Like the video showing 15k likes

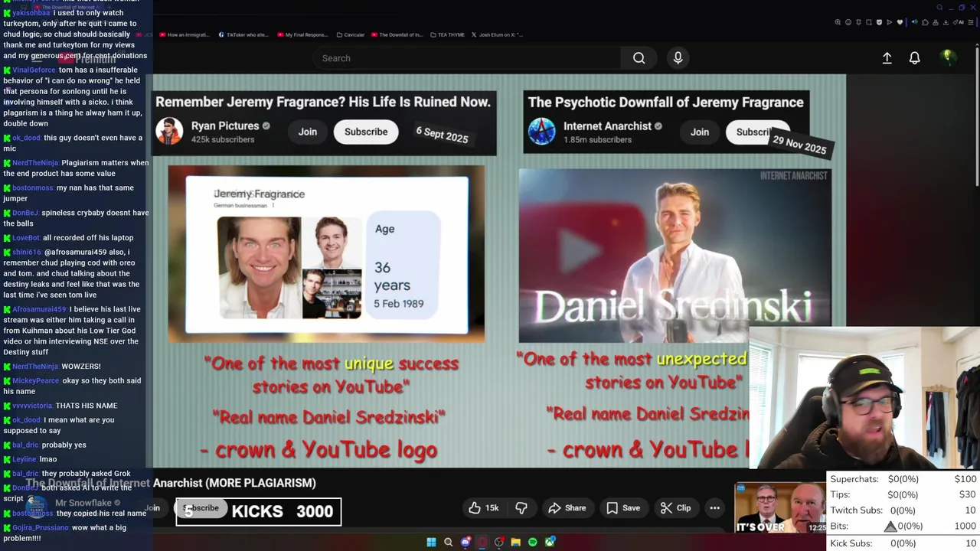point(484,508)
